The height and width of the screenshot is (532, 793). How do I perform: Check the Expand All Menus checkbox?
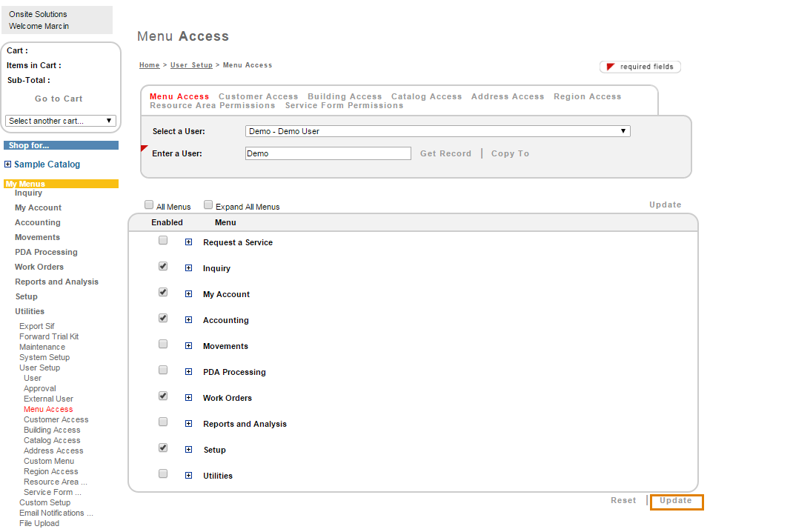208,205
